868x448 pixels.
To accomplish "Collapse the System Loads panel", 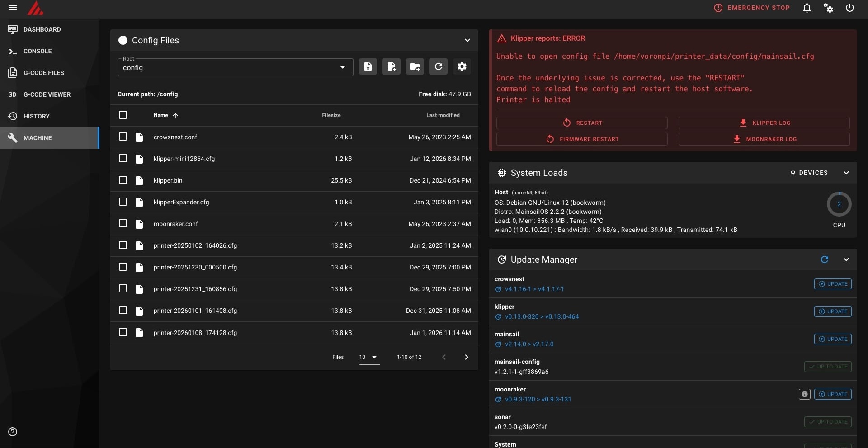I will click(846, 173).
